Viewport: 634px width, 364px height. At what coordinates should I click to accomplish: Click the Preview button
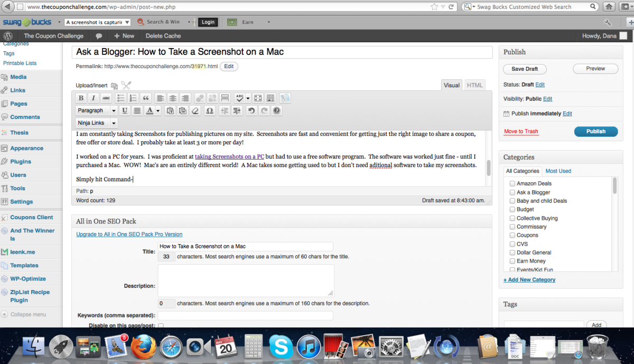(595, 69)
